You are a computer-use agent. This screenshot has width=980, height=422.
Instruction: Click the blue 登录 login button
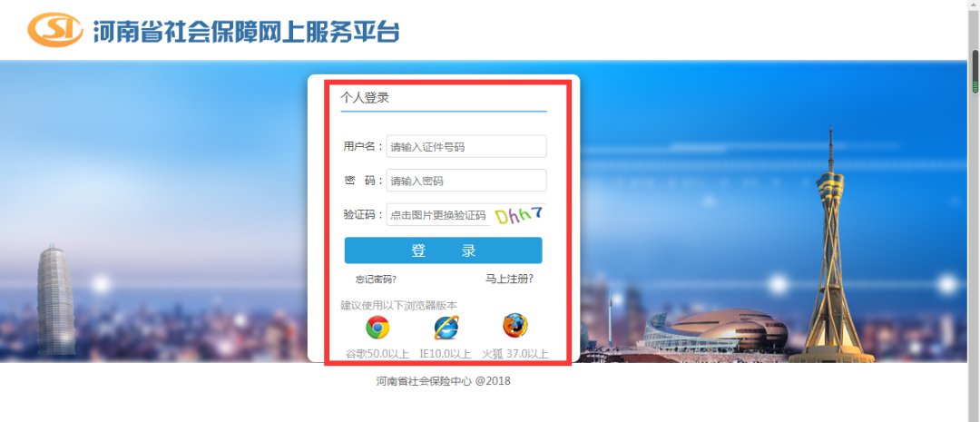(443, 250)
